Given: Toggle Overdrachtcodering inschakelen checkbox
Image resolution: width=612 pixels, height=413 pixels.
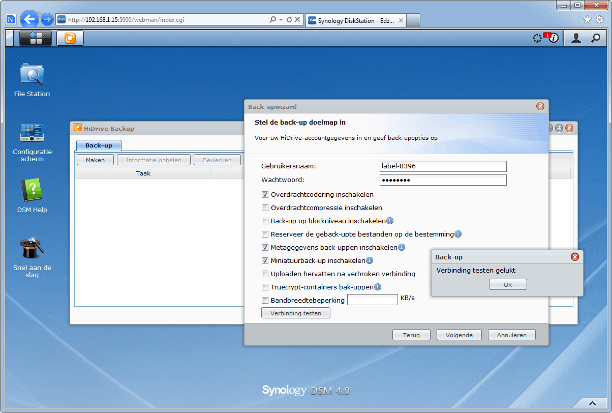Looking at the screenshot, I should (x=265, y=194).
